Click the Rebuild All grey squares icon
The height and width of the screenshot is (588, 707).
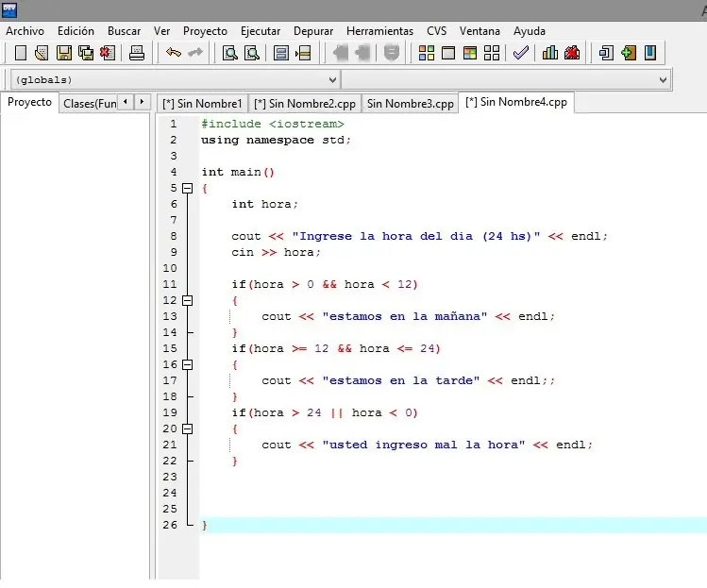click(491, 53)
